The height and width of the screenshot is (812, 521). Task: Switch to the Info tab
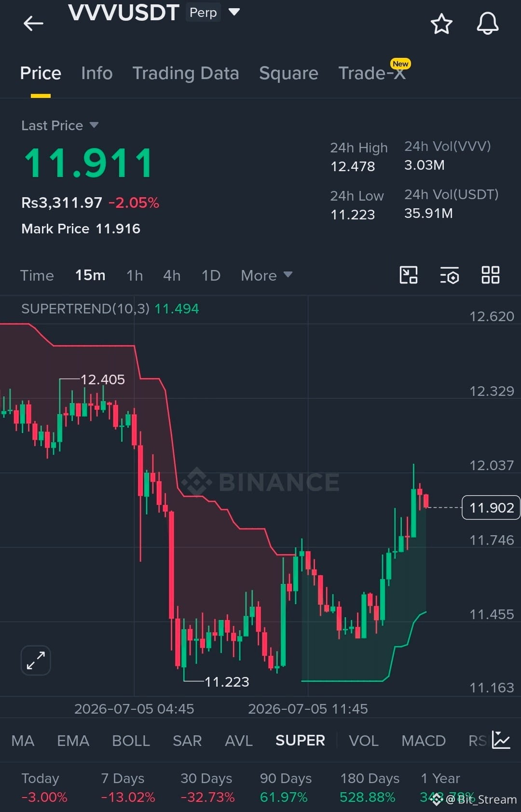click(x=97, y=73)
